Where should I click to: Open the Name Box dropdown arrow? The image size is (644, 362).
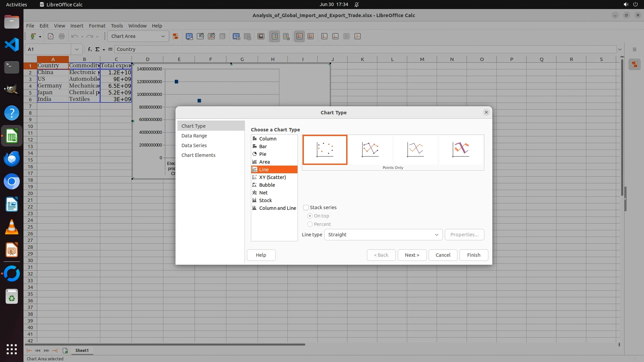pos(77,49)
